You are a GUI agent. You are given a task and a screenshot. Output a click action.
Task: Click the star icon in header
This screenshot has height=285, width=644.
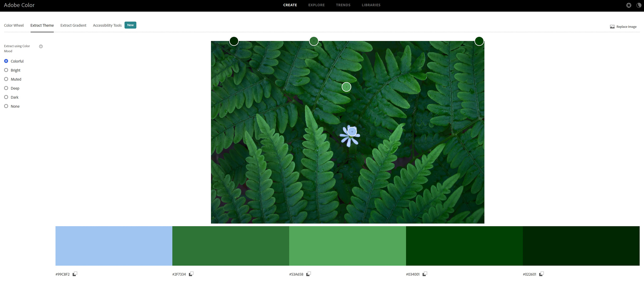pyautogui.click(x=629, y=5)
